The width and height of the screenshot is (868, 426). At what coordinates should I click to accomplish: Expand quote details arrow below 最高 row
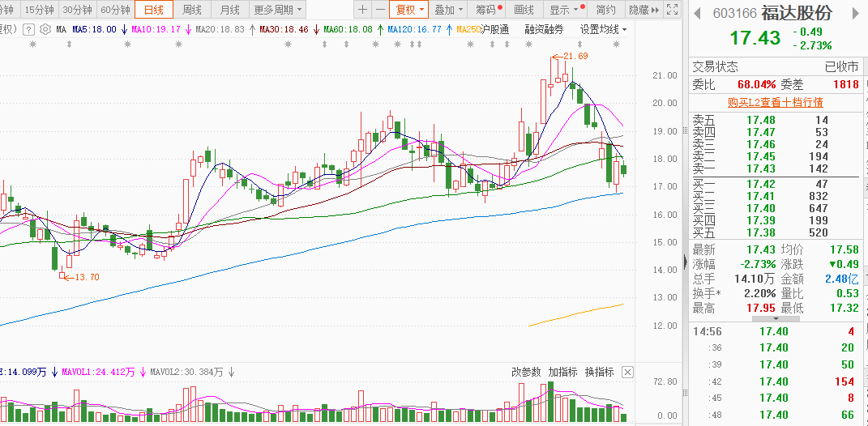pyautogui.click(x=775, y=319)
